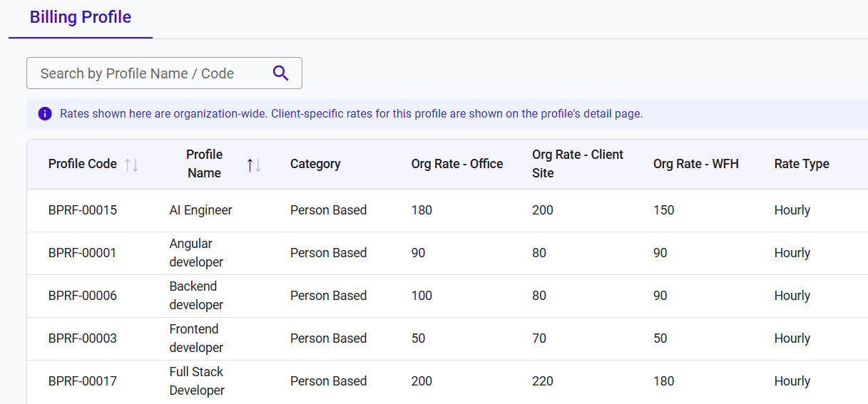Click WFH rate 180 for Full Stack Developer
The width and height of the screenshot is (868, 404).
pyautogui.click(x=664, y=381)
